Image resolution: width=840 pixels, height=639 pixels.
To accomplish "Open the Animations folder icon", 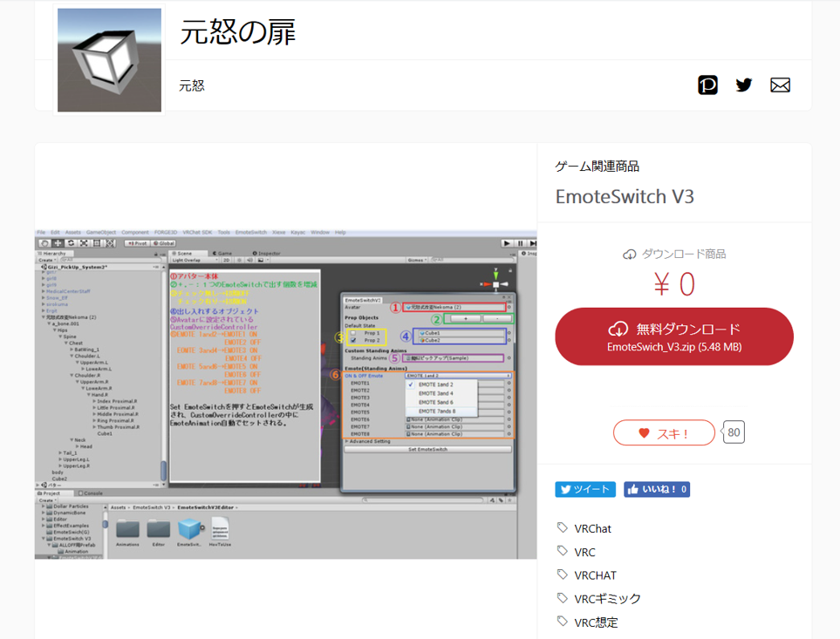I will (127, 528).
